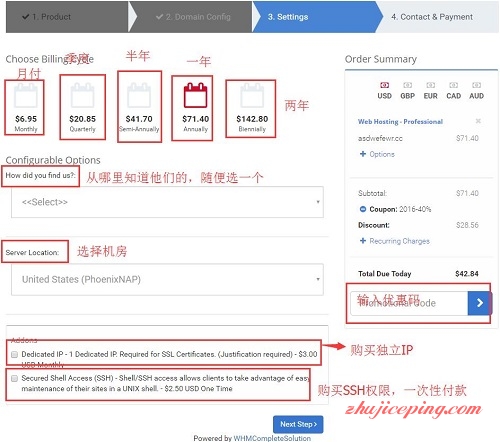Check the Dedicated IP addon checkbox
Image resolution: width=500 pixels, height=442 pixels.
tap(14, 354)
